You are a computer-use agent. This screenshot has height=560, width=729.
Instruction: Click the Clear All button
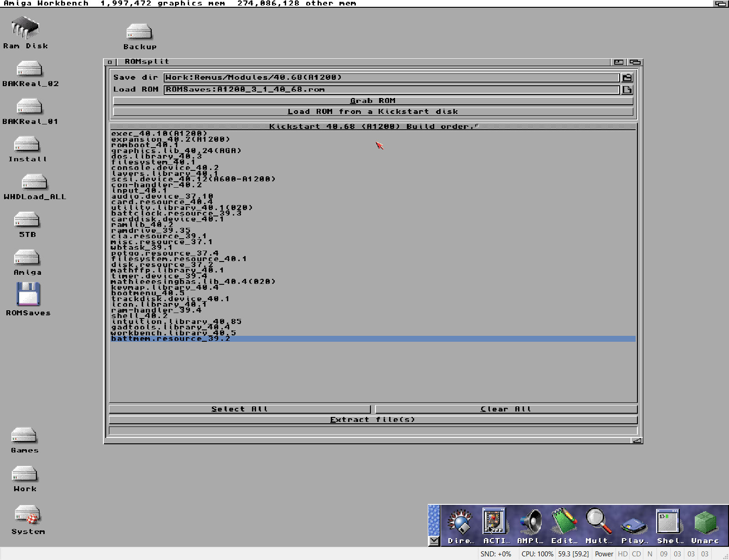506,409
